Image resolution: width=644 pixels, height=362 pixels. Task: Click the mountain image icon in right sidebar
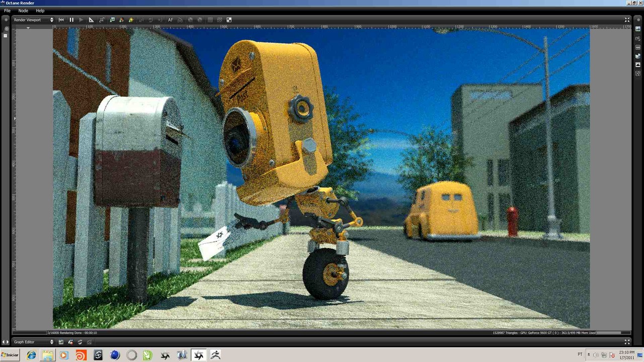pyautogui.click(x=638, y=64)
